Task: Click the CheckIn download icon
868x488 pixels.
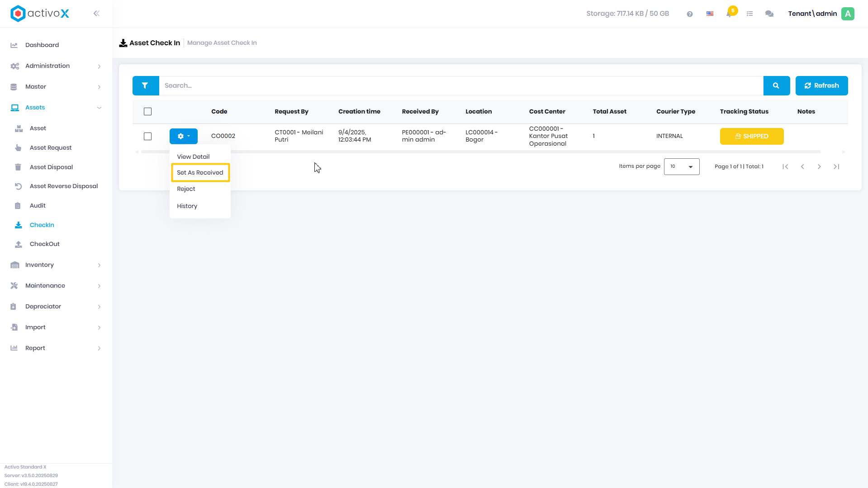Action: point(18,225)
